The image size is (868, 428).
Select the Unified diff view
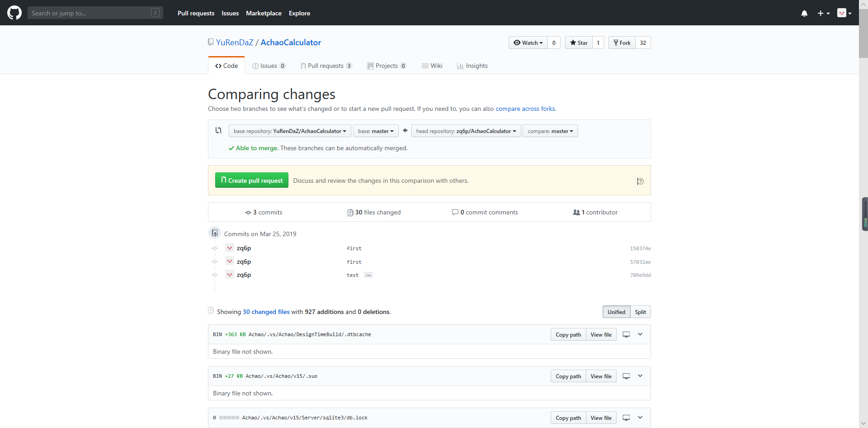click(616, 312)
